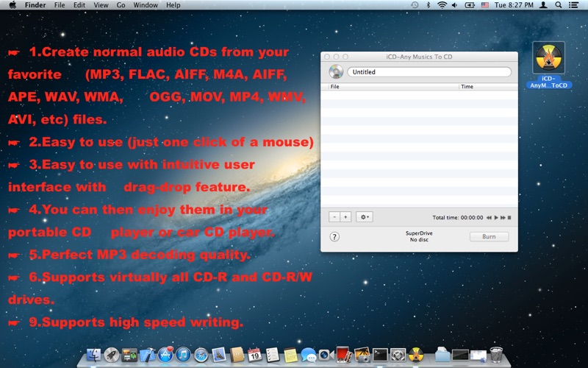Open Calendar icon showing 19

254,355
